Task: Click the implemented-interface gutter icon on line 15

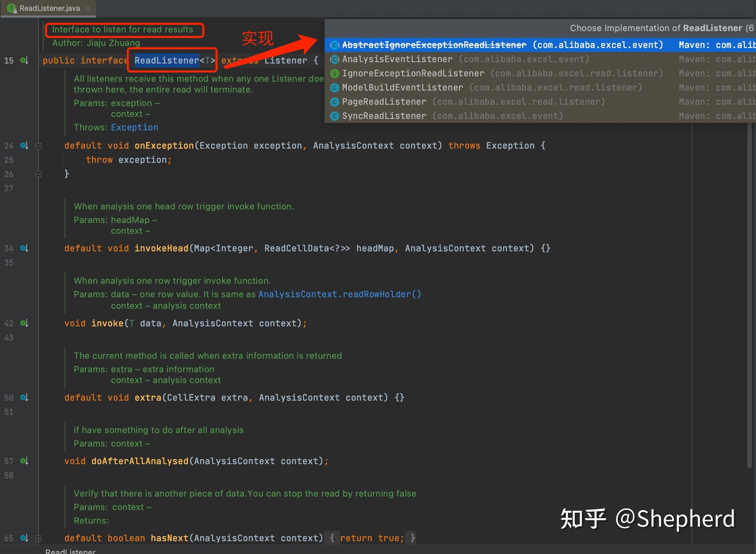Action: (x=24, y=60)
